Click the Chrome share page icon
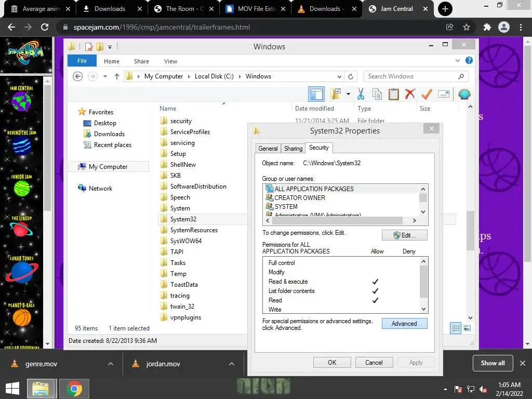532x399 pixels. [450, 27]
